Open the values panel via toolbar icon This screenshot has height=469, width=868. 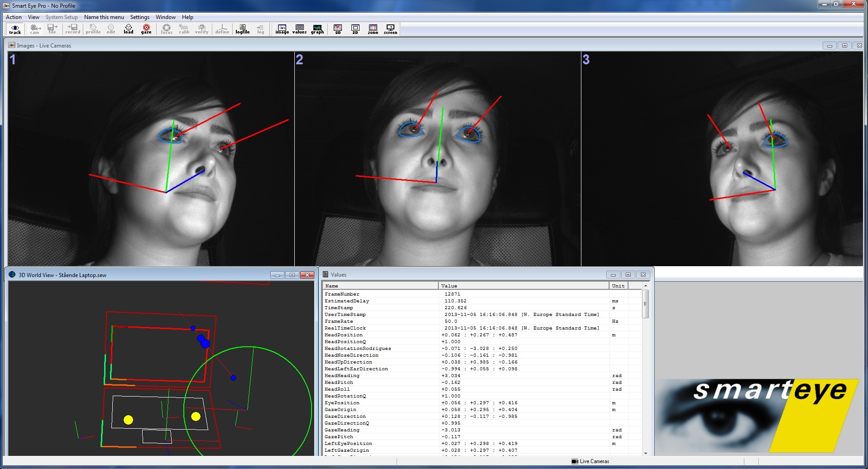pyautogui.click(x=299, y=29)
